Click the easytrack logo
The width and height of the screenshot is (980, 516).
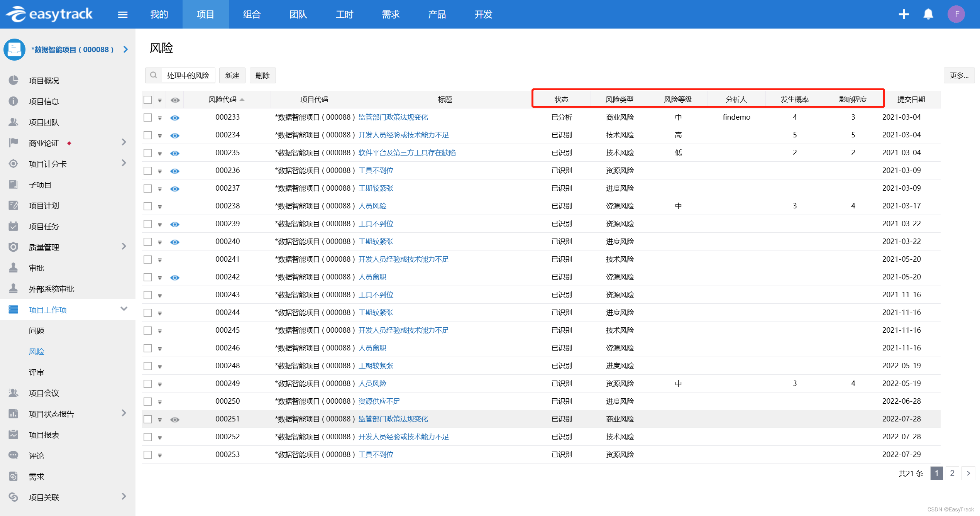point(49,14)
